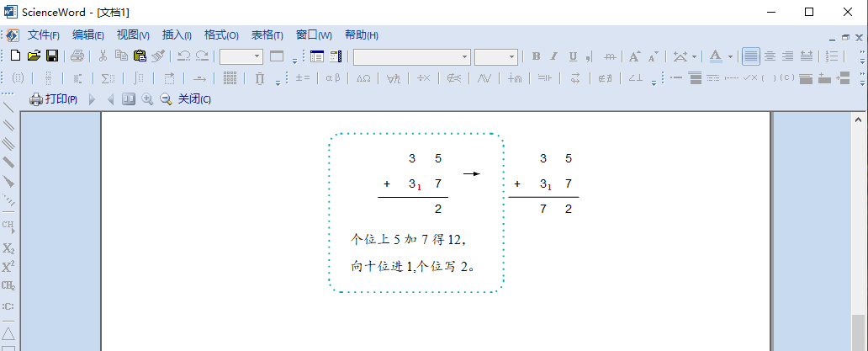Screen dimensions: 868x351
Task: Click the Redo arrow icon
Action: pos(202,56)
